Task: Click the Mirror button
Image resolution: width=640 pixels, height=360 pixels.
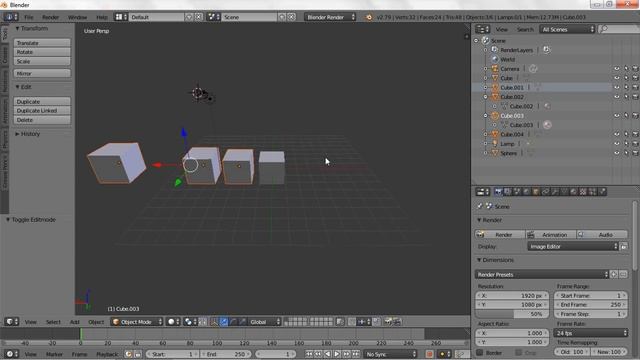Action: pos(42,73)
